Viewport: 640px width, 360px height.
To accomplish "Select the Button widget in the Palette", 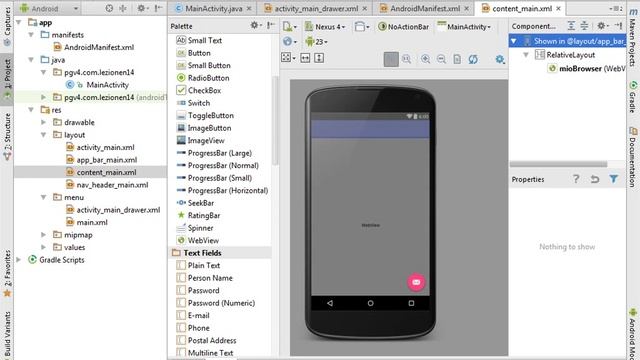I will (193, 53).
